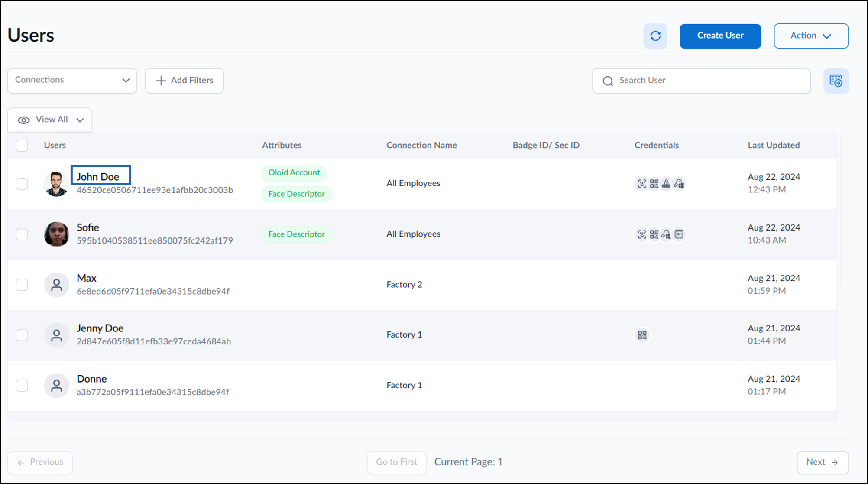
Task: Click the Go to First button
Action: click(397, 462)
